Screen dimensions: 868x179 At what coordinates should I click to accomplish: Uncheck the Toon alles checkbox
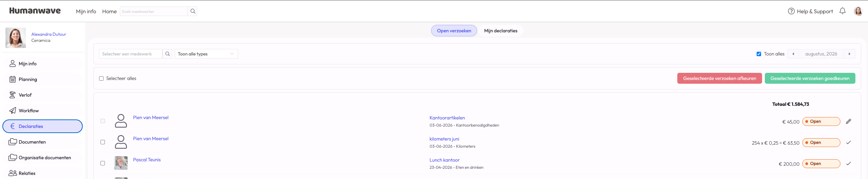click(759, 54)
